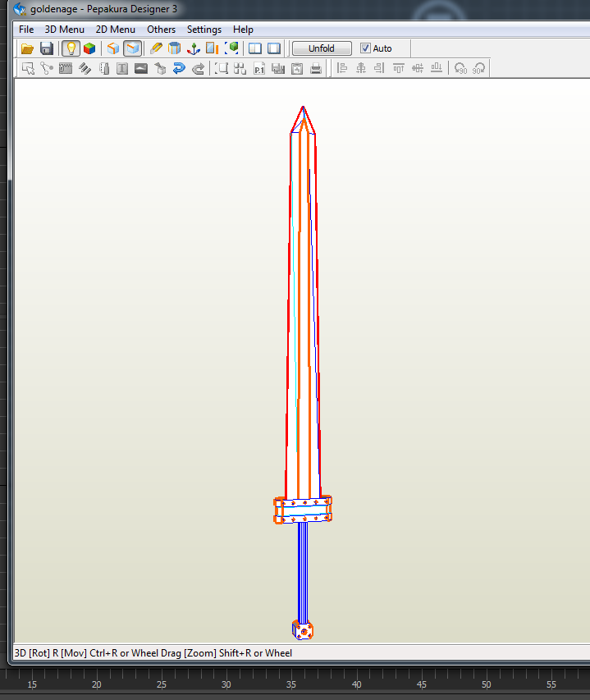Viewport: 590px width, 700px height.
Task: Click the colored RGB cube texture icon
Action: coord(89,48)
